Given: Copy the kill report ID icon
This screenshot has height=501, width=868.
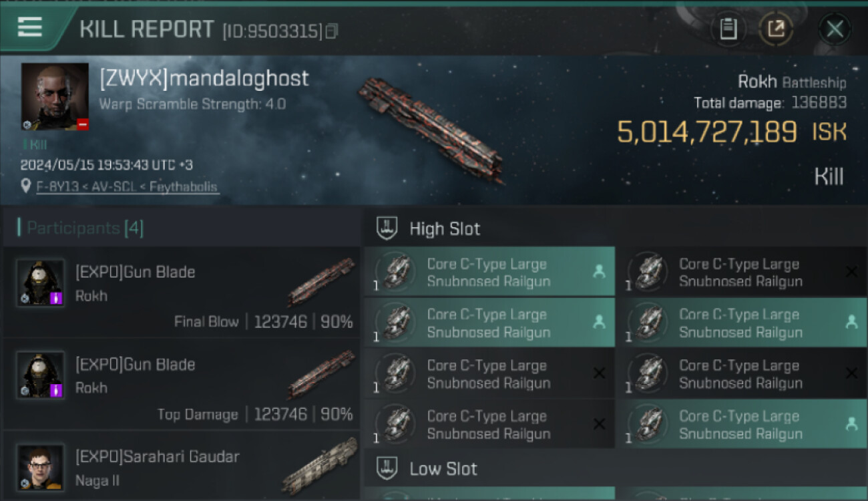Looking at the screenshot, I should 332,31.
